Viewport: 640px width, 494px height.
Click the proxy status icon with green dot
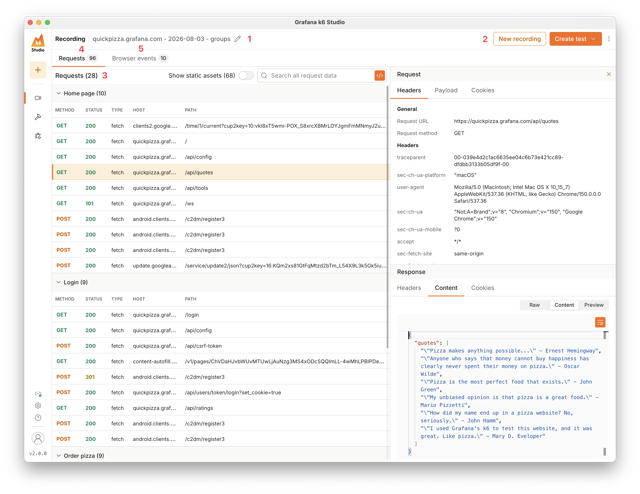click(38, 394)
